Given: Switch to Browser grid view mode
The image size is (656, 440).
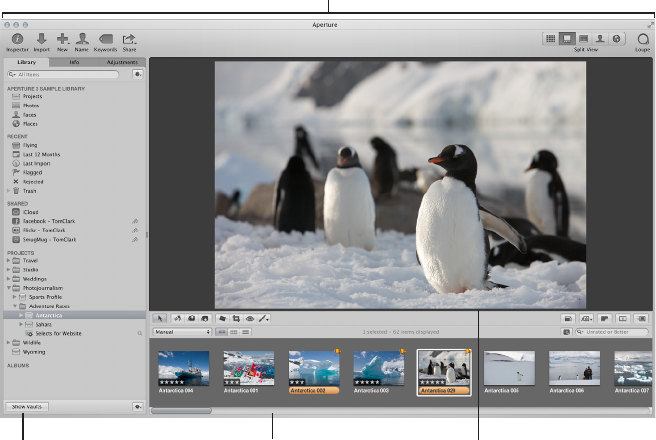Looking at the screenshot, I should [x=550, y=38].
